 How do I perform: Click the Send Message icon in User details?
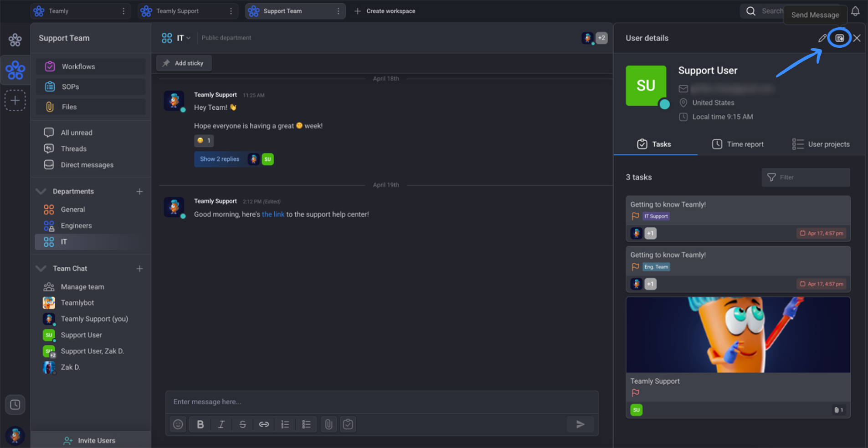840,38
